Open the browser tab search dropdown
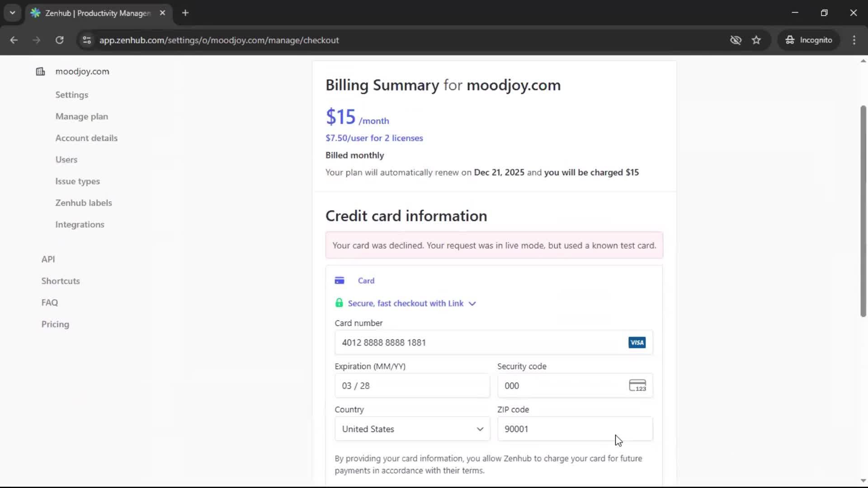 (x=13, y=13)
